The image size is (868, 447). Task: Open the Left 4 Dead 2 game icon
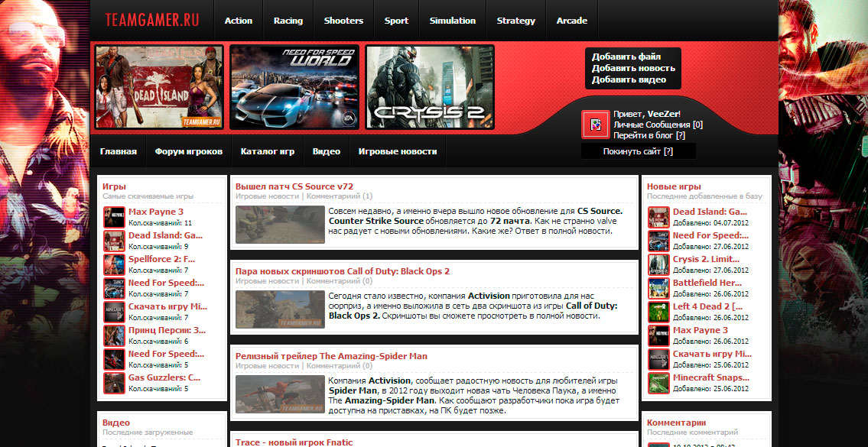tap(658, 312)
